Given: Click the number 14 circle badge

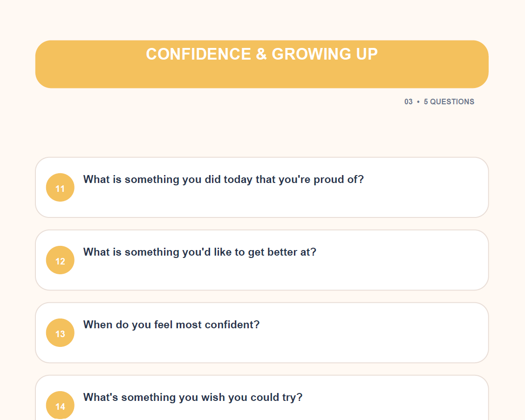Looking at the screenshot, I should tap(60, 405).
